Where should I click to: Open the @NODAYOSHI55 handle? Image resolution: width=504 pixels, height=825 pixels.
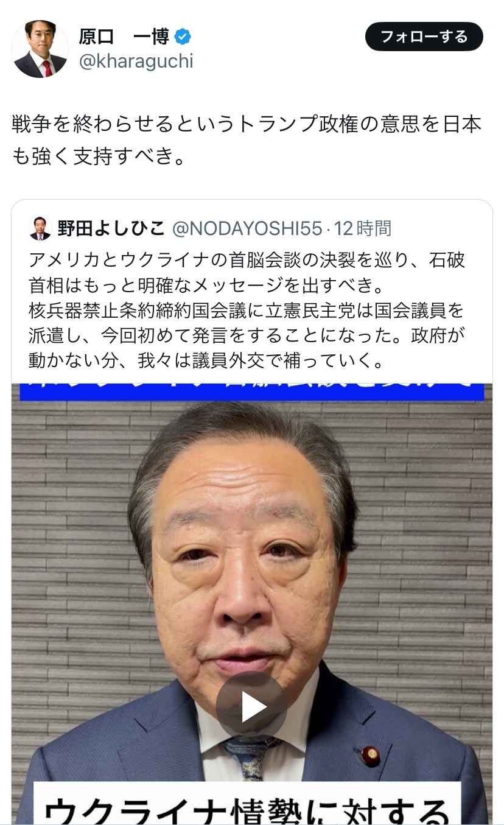247,228
